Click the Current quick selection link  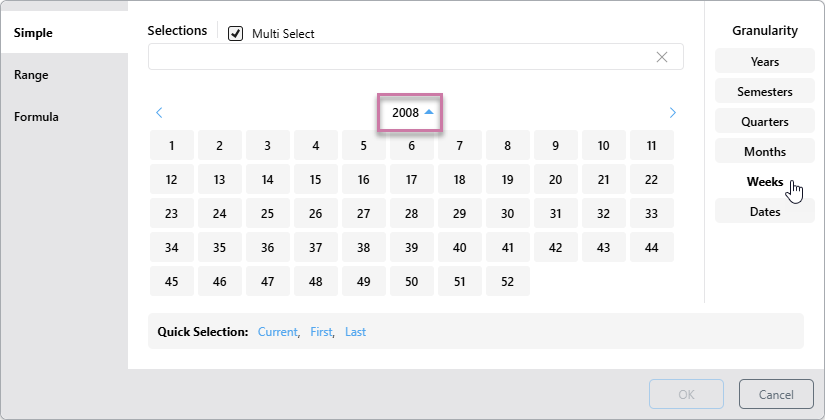click(x=277, y=332)
